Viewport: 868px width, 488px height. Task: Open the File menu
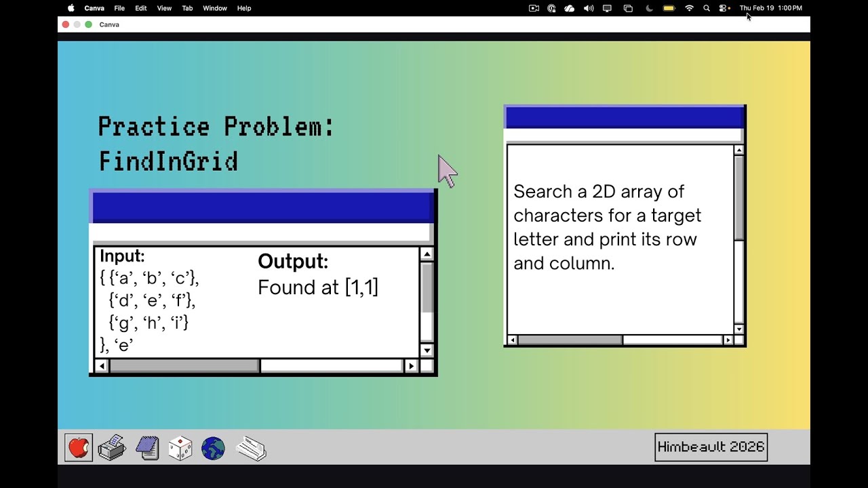pos(119,8)
